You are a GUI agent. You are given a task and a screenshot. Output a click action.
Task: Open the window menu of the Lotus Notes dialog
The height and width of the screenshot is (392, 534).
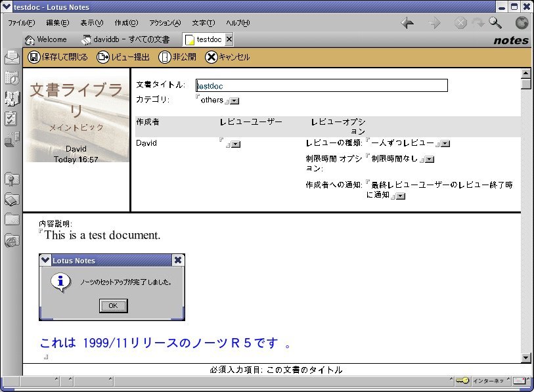[x=45, y=260]
